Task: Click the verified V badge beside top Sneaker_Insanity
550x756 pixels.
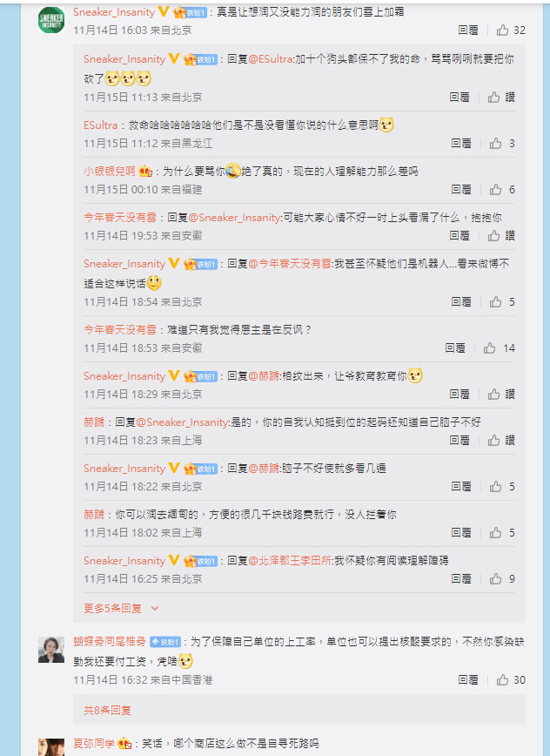Action: click(x=164, y=12)
